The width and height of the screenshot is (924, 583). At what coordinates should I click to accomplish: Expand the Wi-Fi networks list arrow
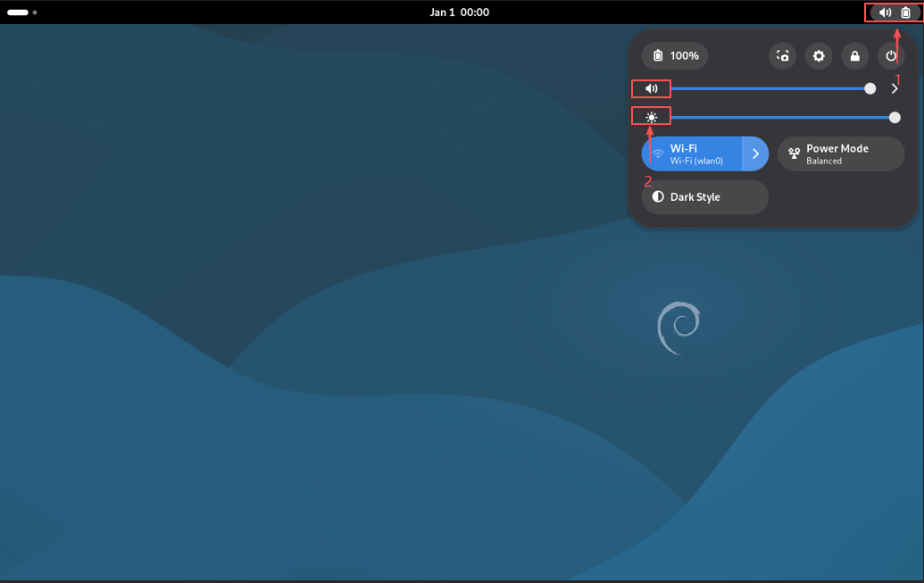pyautogui.click(x=755, y=154)
